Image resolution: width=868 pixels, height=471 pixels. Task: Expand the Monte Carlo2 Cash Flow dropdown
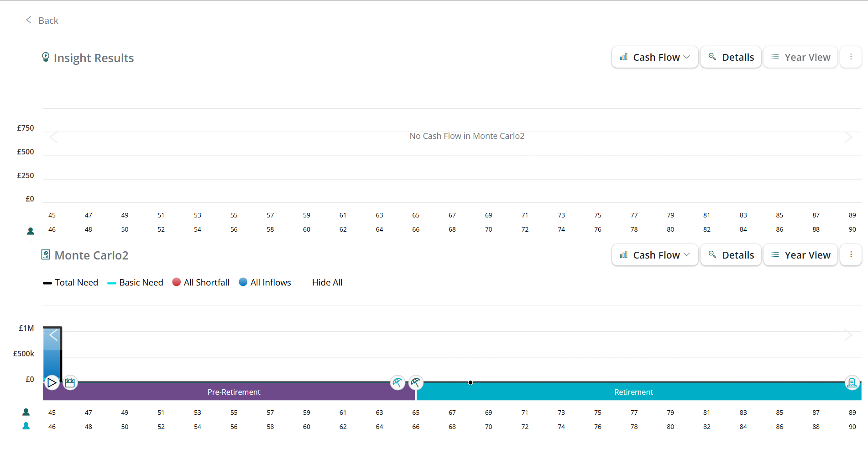coord(655,255)
